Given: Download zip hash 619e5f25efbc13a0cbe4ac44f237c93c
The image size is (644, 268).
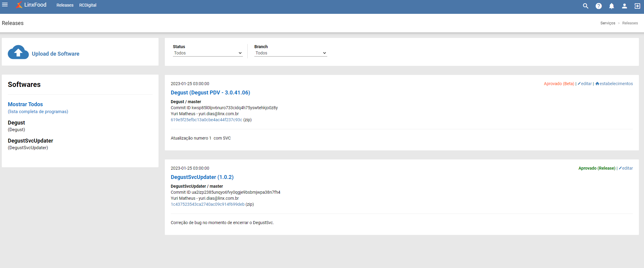Looking at the screenshot, I should (x=207, y=120).
